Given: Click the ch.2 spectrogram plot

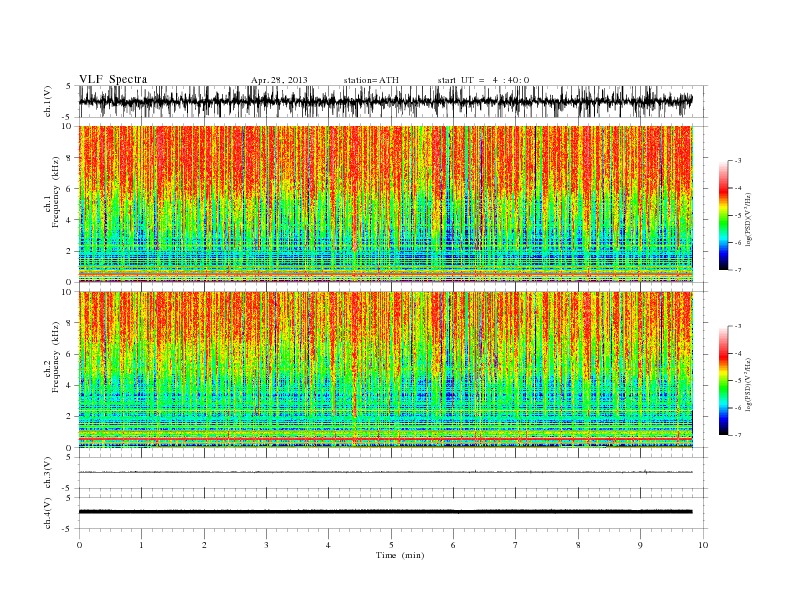Looking at the screenshot, I should pos(386,370).
